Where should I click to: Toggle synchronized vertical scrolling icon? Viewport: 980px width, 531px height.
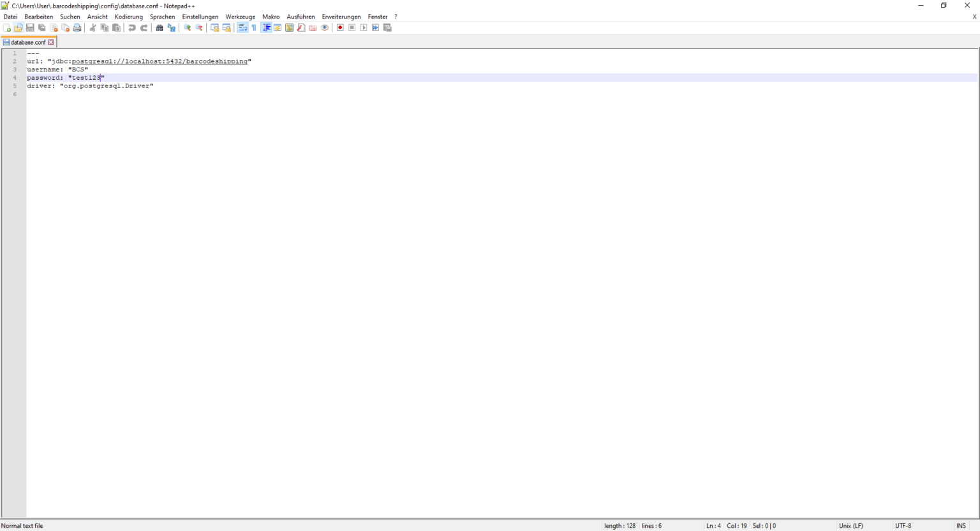[214, 28]
